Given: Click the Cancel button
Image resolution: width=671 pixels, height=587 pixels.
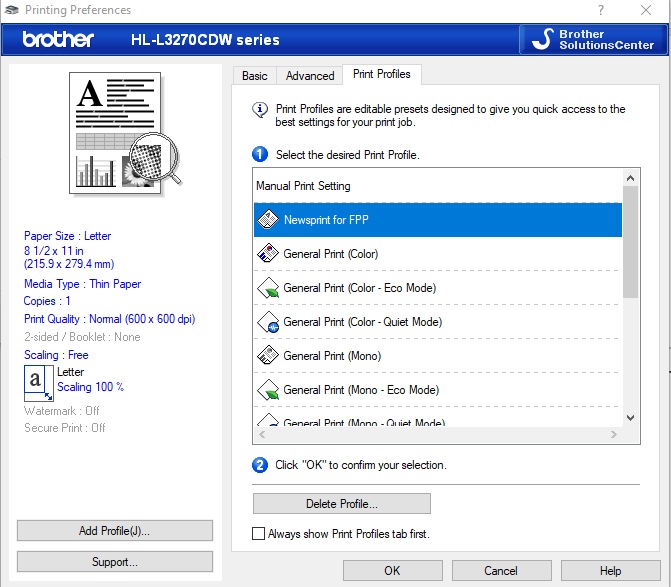Looking at the screenshot, I should pos(501,570).
